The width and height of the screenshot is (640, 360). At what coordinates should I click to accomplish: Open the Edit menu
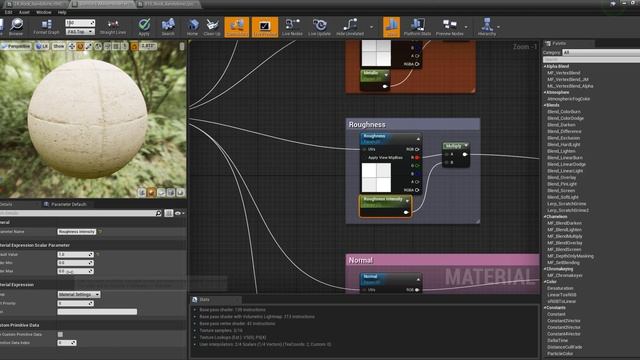click(x=8, y=12)
